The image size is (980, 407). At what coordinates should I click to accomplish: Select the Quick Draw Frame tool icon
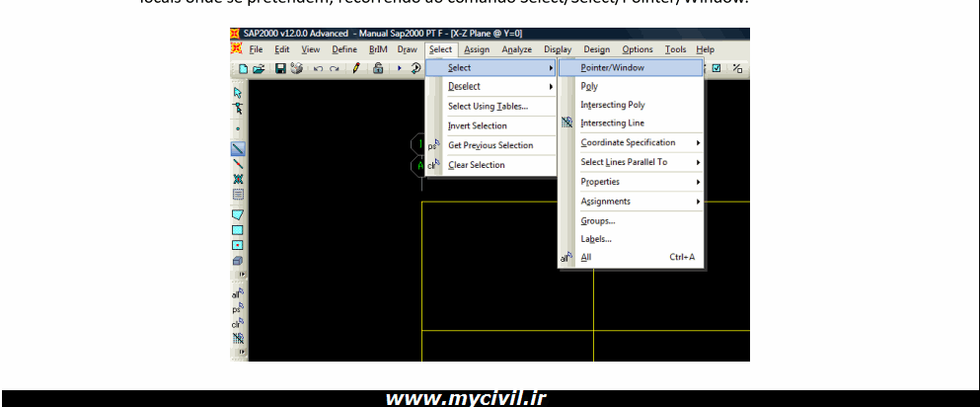pyautogui.click(x=238, y=164)
